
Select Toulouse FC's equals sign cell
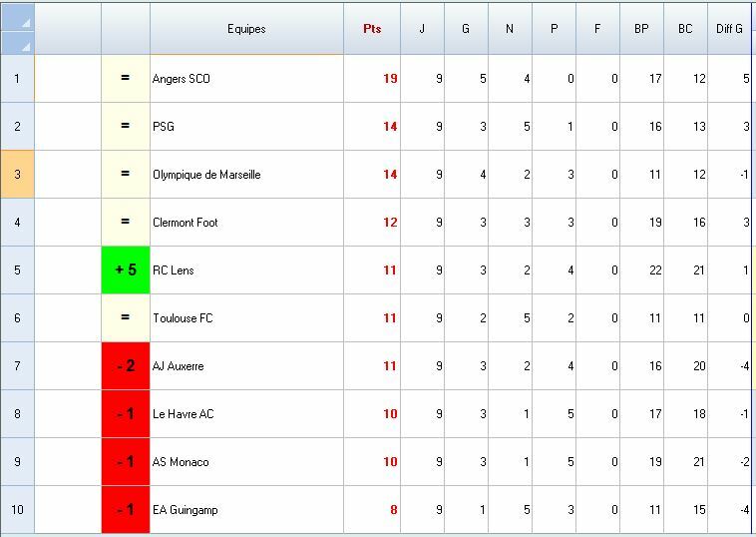pyautogui.click(x=126, y=318)
